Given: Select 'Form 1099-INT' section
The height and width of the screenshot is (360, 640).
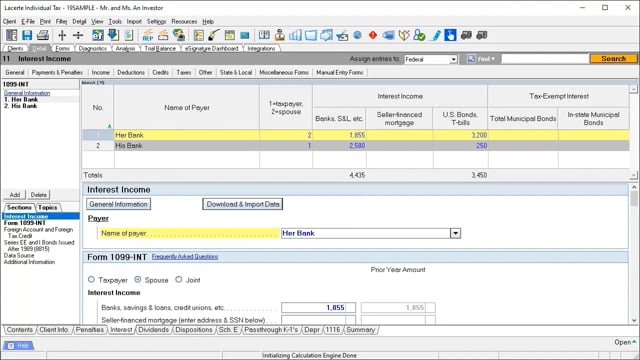Looking at the screenshot, I should pyautogui.click(x=24, y=223).
